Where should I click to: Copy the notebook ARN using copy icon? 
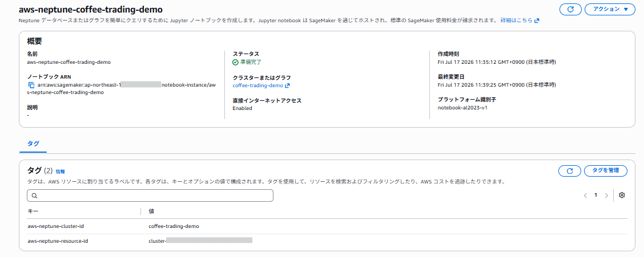tap(31, 85)
